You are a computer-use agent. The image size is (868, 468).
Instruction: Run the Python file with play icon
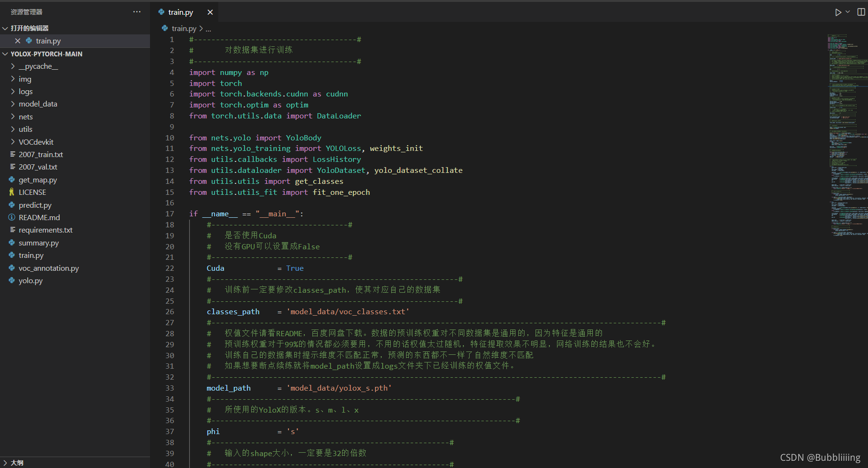(x=838, y=12)
